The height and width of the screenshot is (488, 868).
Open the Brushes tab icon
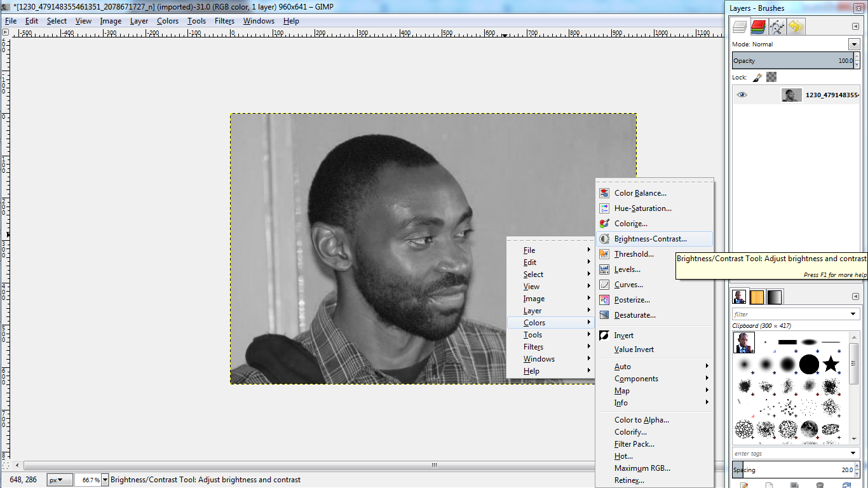click(739, 297)
